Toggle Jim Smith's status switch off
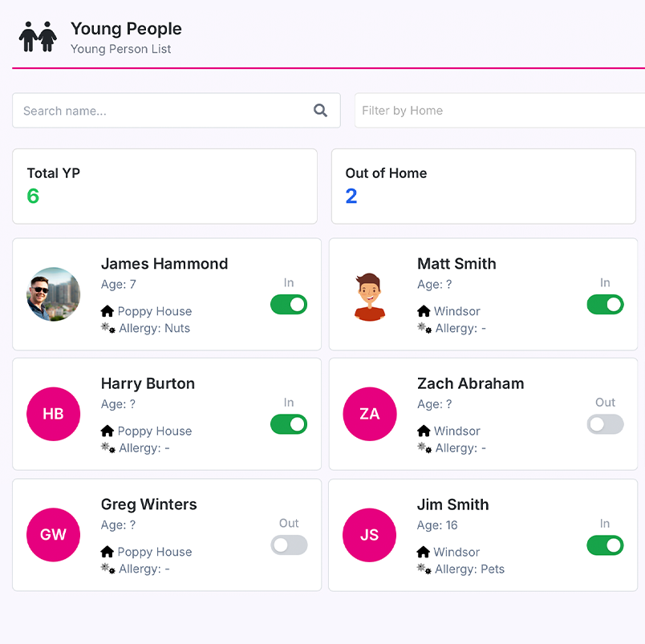 pyautogui.click(x=605, y=545)
